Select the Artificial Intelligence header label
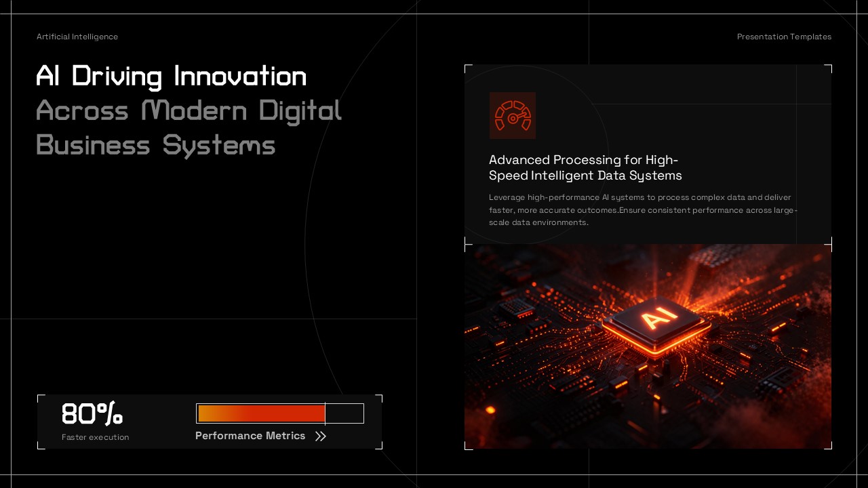Image resolution: width=868 pixels, height=488 pixels. tap(77, 37)
